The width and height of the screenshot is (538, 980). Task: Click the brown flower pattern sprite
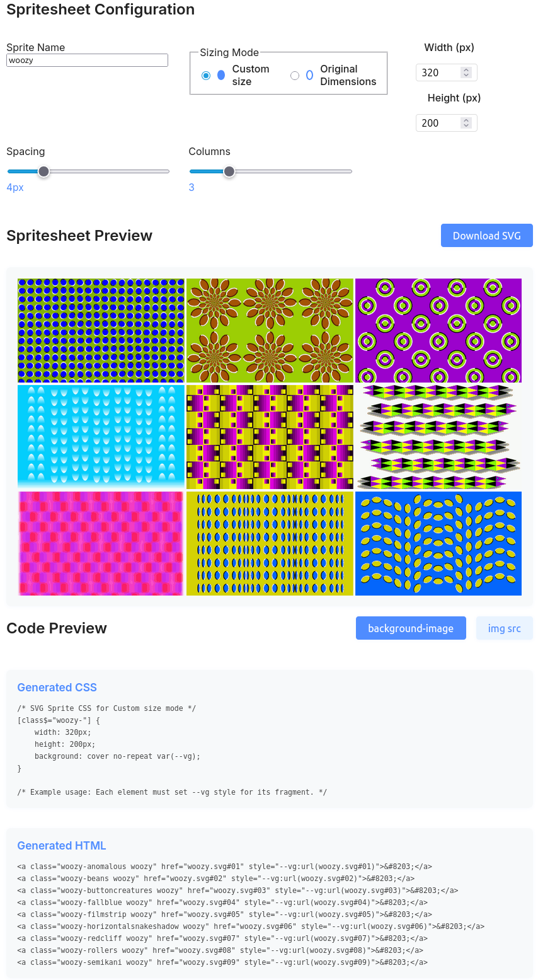270,330
